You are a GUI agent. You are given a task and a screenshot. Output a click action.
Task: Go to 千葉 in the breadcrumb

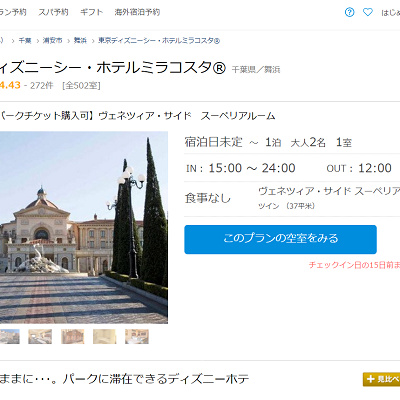[25, 41]
